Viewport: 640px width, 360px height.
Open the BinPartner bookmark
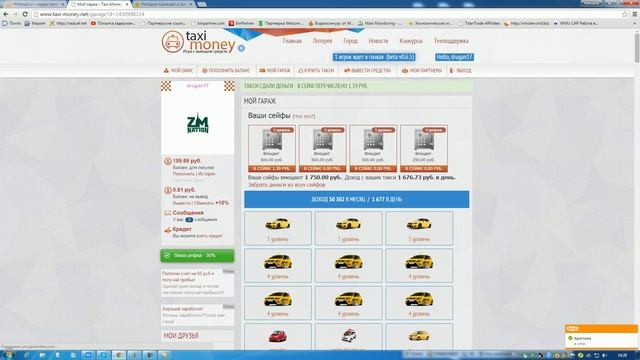coord(241,23)
